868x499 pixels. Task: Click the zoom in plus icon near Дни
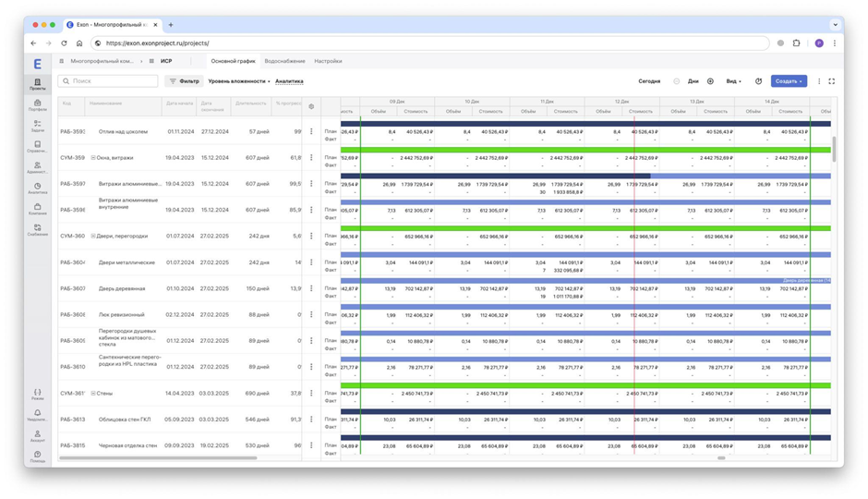coord(710,81)
